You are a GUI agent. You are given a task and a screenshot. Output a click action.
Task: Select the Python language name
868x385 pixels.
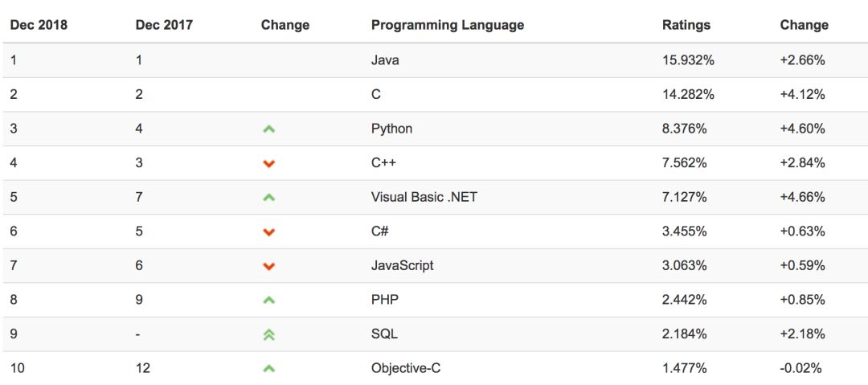[x=392, y=129]
